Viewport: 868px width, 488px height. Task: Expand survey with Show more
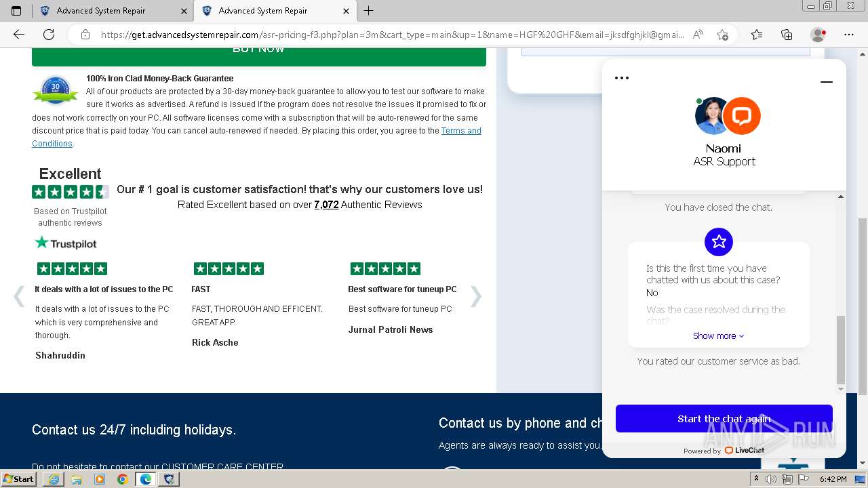718,336
